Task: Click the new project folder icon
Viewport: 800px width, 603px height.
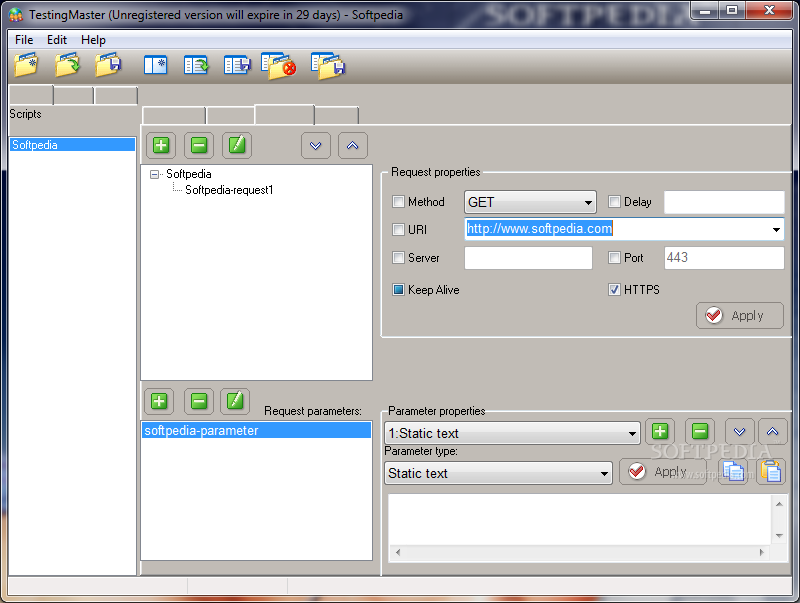Action: (x=26, y=65)
